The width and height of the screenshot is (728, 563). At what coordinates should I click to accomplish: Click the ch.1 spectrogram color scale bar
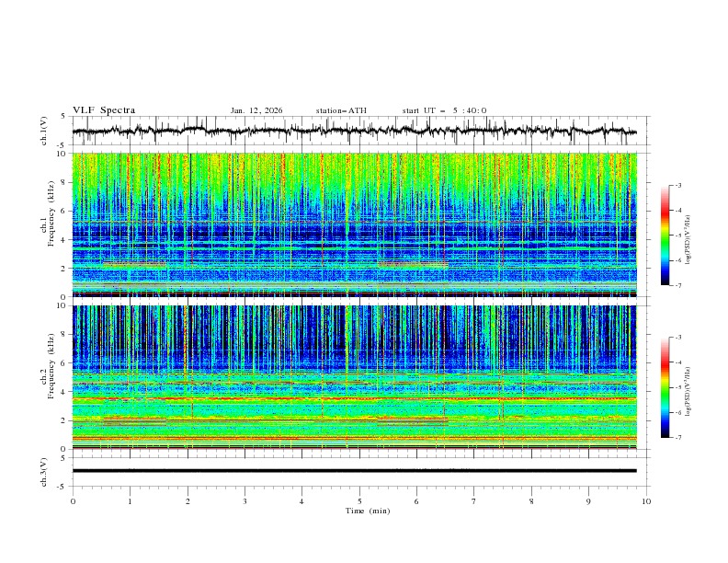tap(665, 236)
